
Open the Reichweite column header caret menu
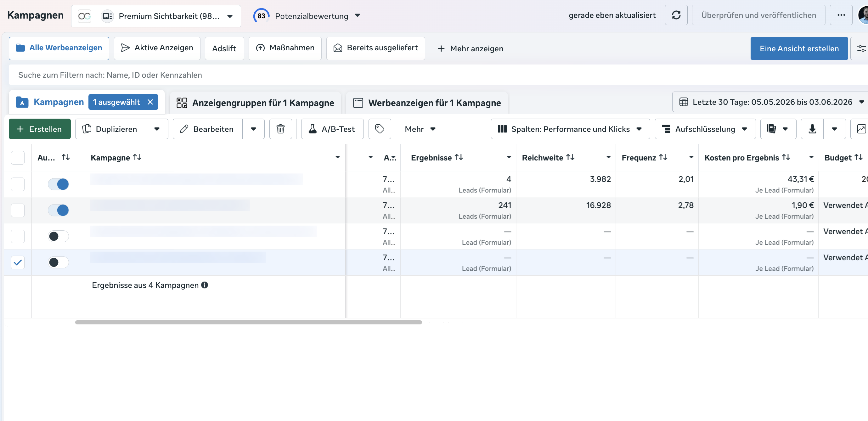click(609, 157)
